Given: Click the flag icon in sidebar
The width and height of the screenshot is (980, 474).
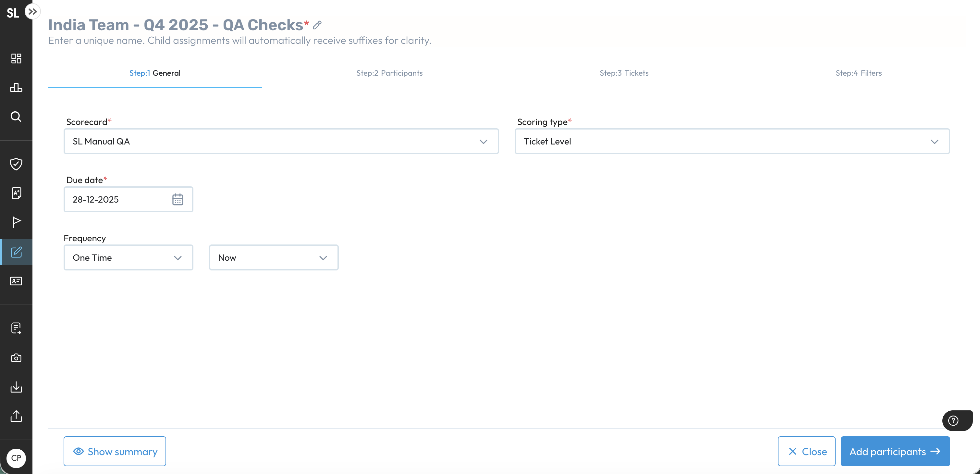Looking at the screenshot, I should tap(16, 222).
